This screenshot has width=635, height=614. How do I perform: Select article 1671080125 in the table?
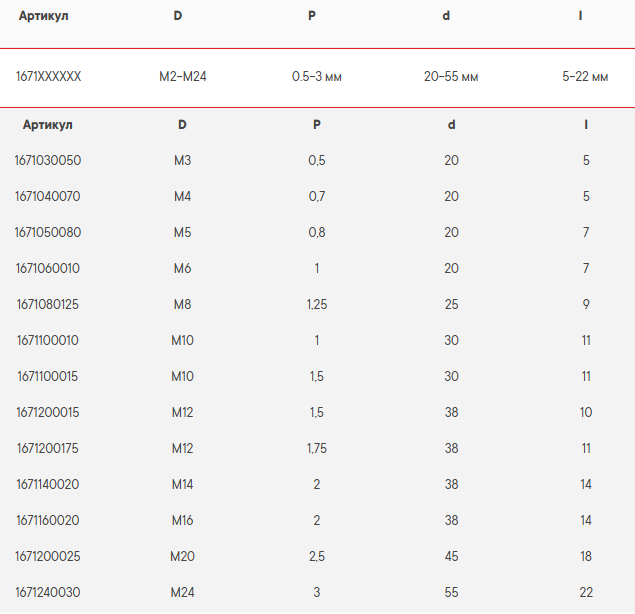point(47,304)
